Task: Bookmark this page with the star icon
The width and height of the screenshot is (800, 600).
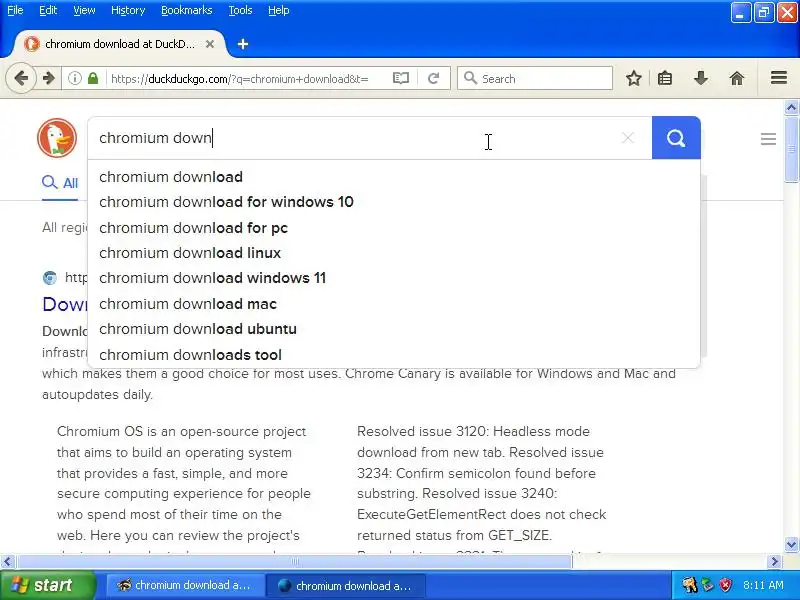Action: pyautogui.click(x=634, y=79)
